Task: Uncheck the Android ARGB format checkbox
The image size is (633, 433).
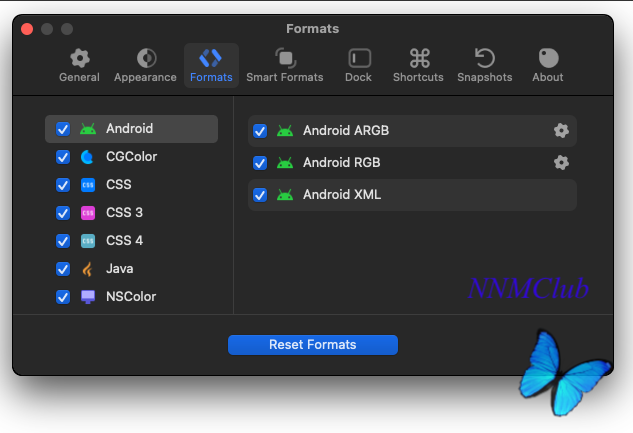Action: point(260,131)
